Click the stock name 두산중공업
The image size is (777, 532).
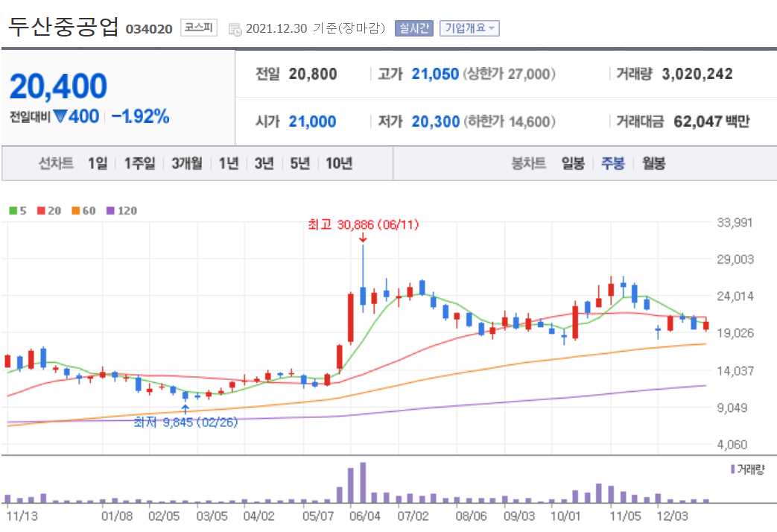tap(64, 26)
